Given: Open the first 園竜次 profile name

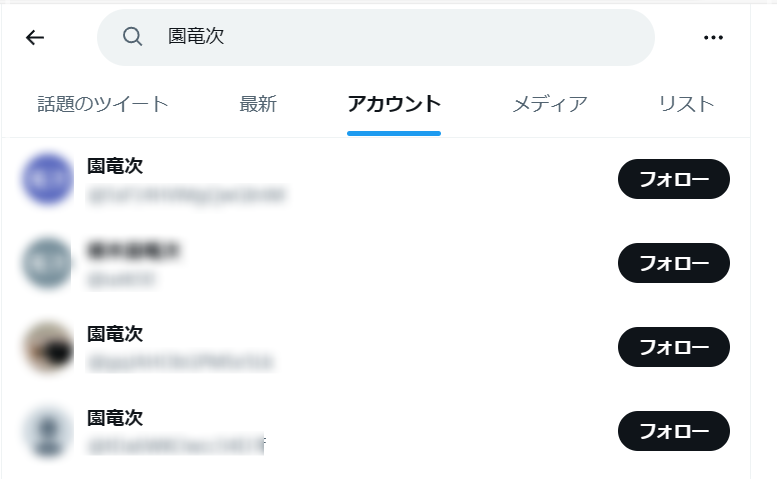Looking at the screenshot, I should tap(115, 166).
